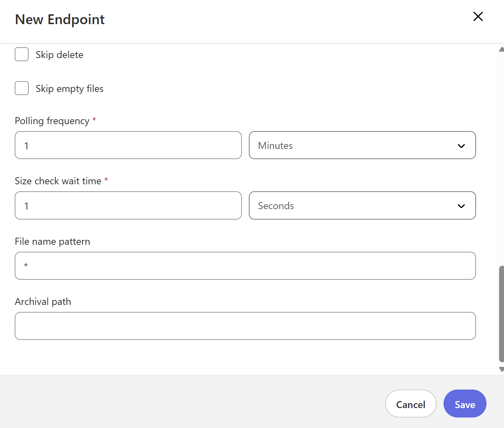This screenshot has width=504, height=428.
Task: Select the File name pattern field
Action: pos(245,266)
